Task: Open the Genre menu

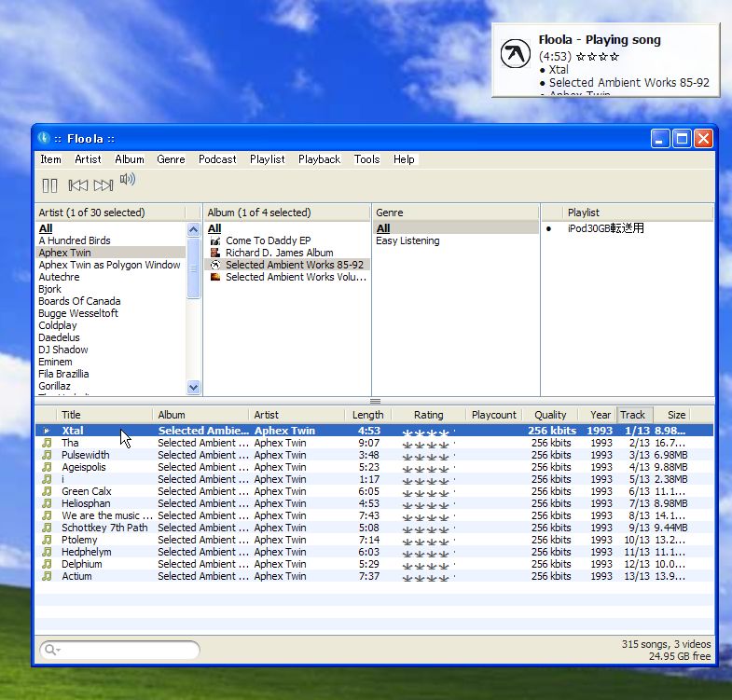Action: pos(171,159)
